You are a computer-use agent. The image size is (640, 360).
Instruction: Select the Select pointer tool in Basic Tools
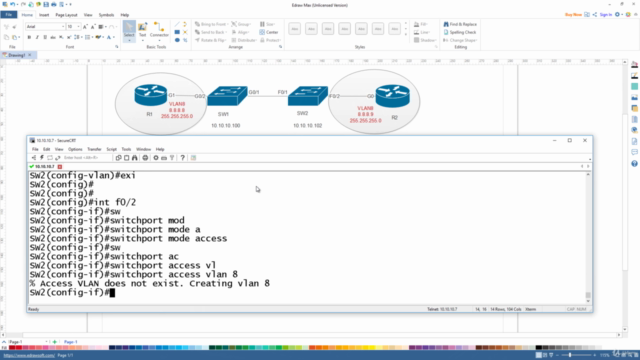click(129, 31)
